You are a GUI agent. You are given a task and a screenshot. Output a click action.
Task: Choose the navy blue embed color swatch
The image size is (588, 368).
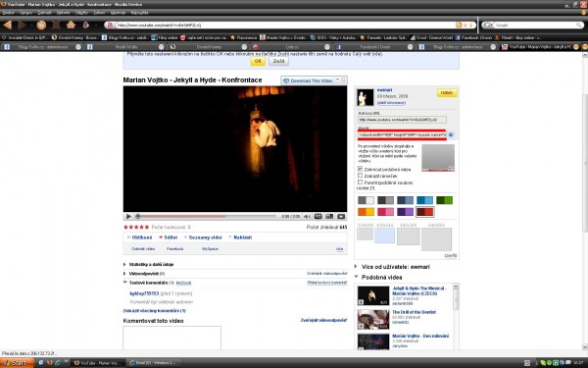[405, 200]
